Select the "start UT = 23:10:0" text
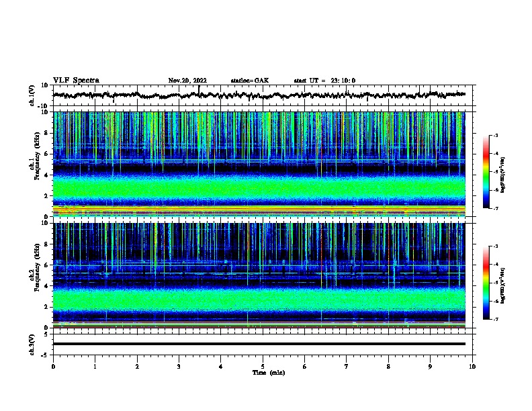The image size is (532, 411). pos(324,81)
